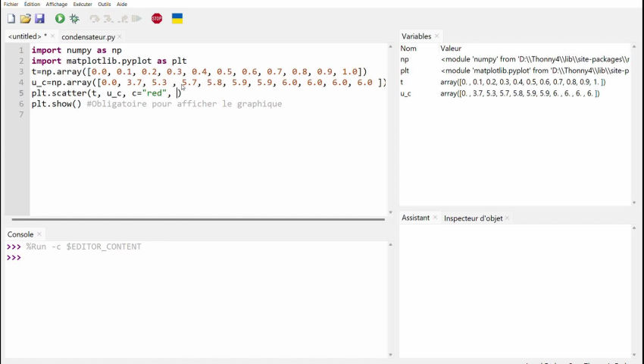Save the script with the floppy disk icon
Image resolution: width=644 pixels, height=364 pixels.
(x=39, y=18)
